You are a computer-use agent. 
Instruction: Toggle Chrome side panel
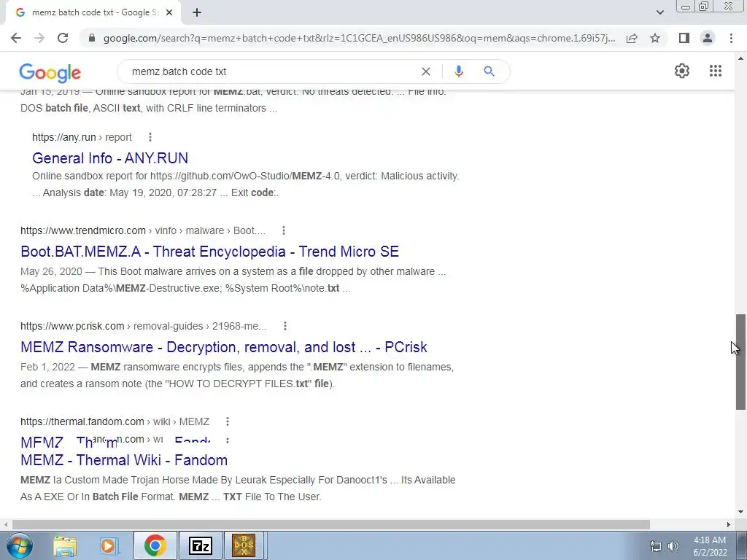pyautogui.click(x=684, y=38)
